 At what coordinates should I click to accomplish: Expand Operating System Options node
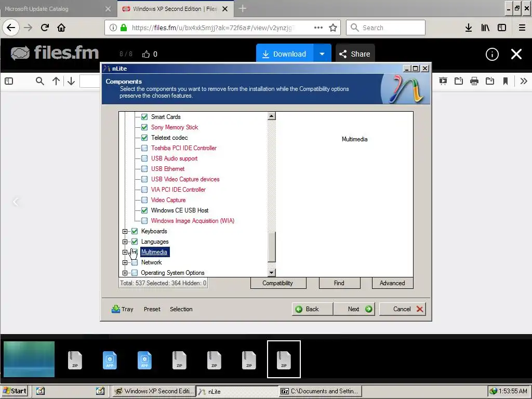(x=125, y=273)
